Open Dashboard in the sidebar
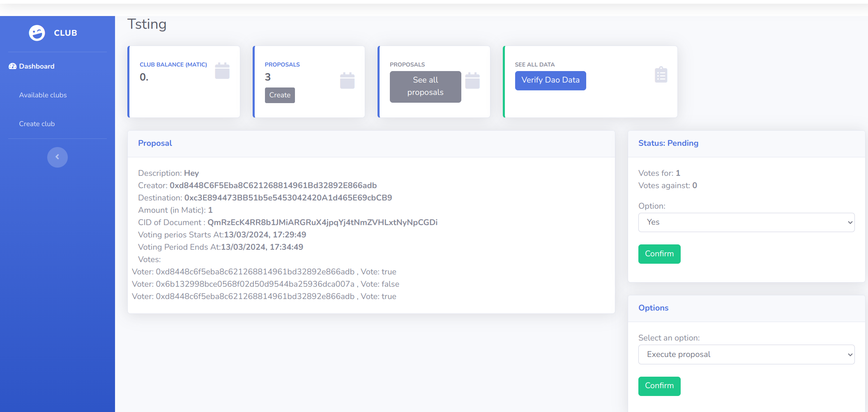The height and width of the screenshot is (412, 868). pos(37,66)
